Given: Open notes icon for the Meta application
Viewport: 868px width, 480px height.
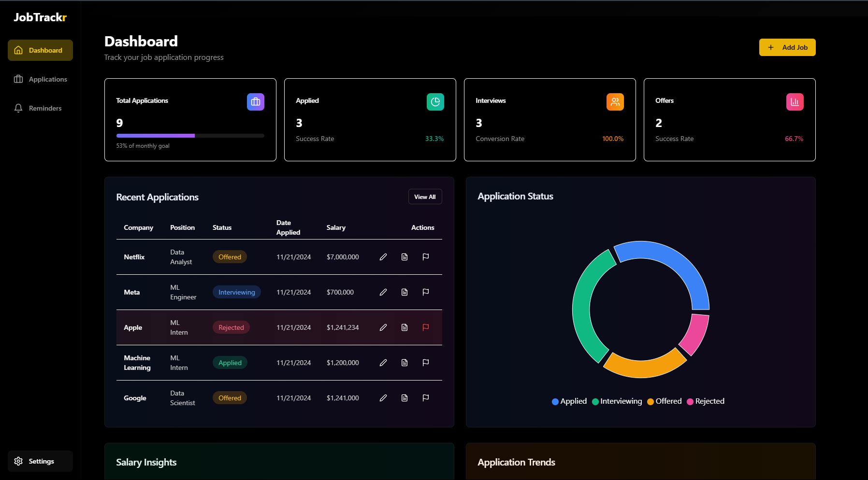Looking at the screenshot, I should [404, 292].
